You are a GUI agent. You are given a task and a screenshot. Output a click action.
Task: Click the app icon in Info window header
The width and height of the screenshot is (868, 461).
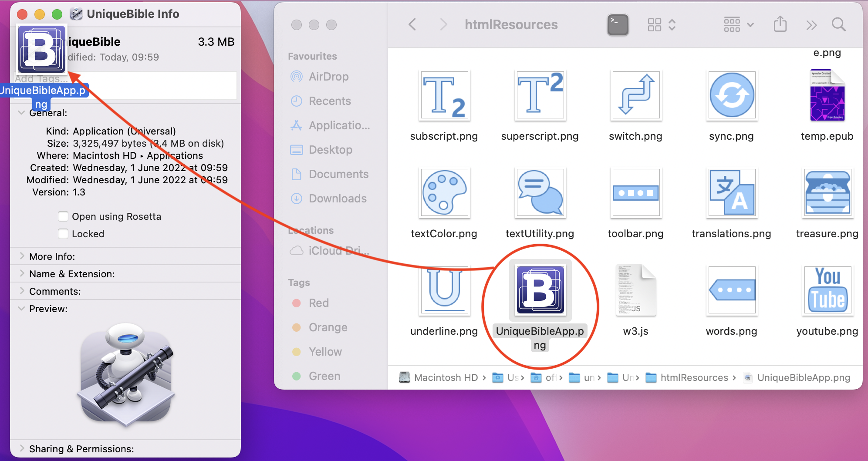[42, 49]
